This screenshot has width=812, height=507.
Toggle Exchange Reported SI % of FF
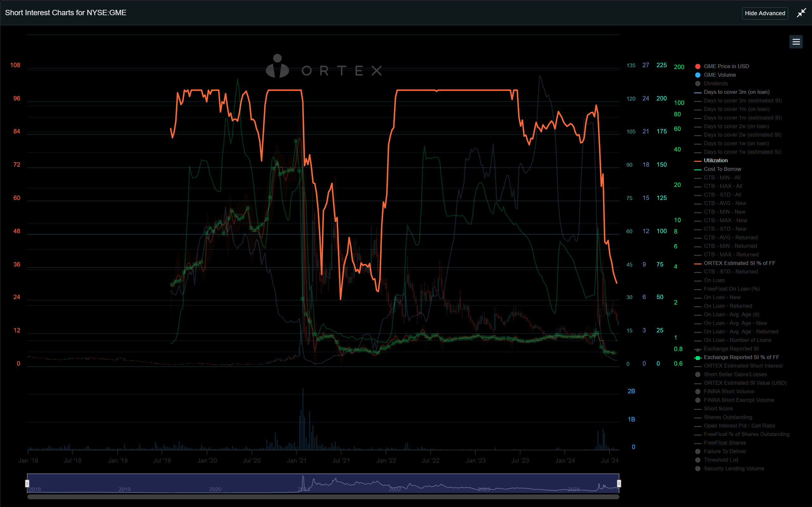tap(741, 357)
